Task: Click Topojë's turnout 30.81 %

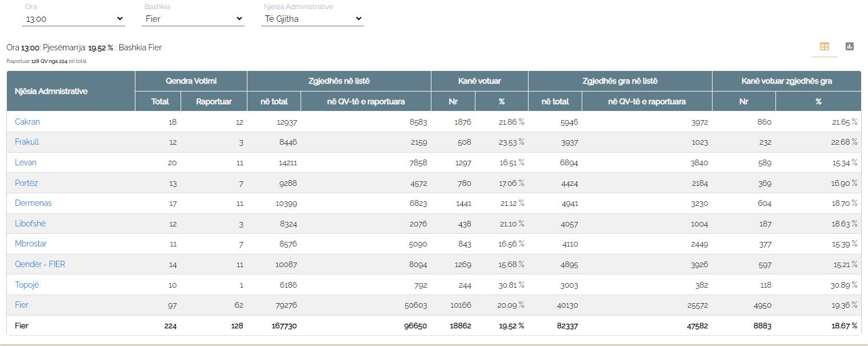Action: coord(511,285)
